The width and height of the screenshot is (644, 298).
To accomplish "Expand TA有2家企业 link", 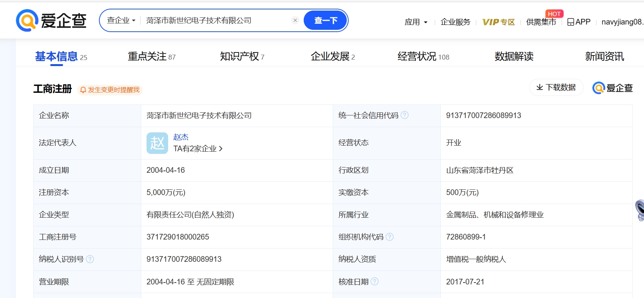I will [x=198, y=149].
